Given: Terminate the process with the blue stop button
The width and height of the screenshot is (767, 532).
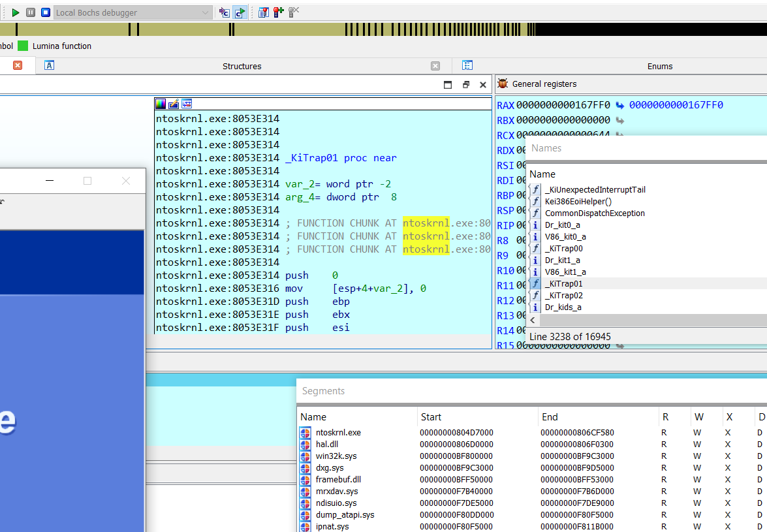Looking at the screenshot, I should tap(46, 12).
